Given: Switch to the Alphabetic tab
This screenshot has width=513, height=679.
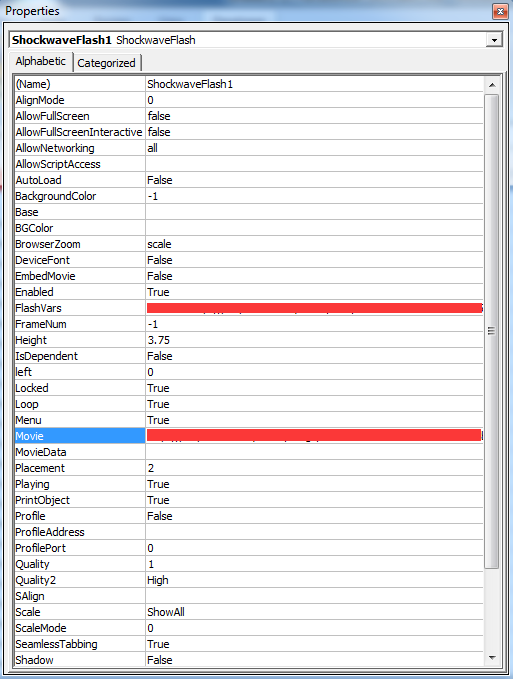Looking at the screenshot, I should (41, 61).
